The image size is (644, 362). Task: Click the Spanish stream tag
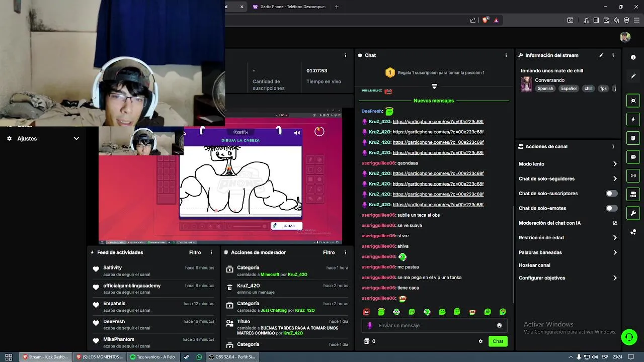point(545,88)
